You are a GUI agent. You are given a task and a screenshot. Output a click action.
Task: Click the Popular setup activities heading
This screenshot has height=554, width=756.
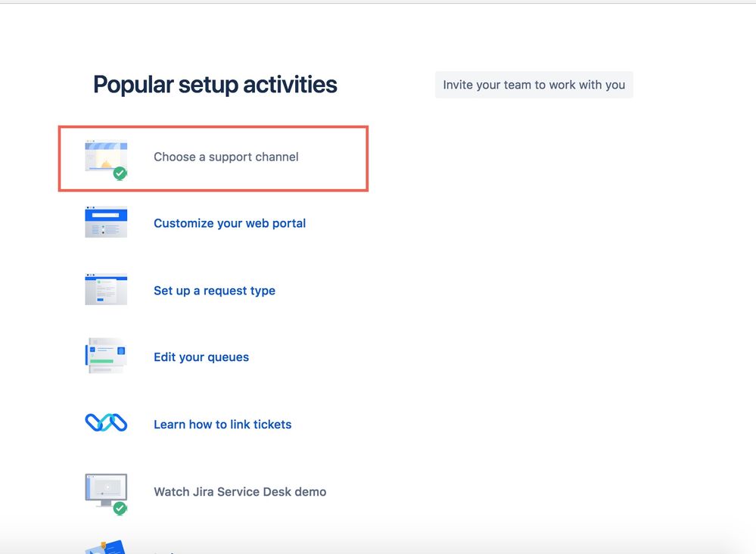215,85
